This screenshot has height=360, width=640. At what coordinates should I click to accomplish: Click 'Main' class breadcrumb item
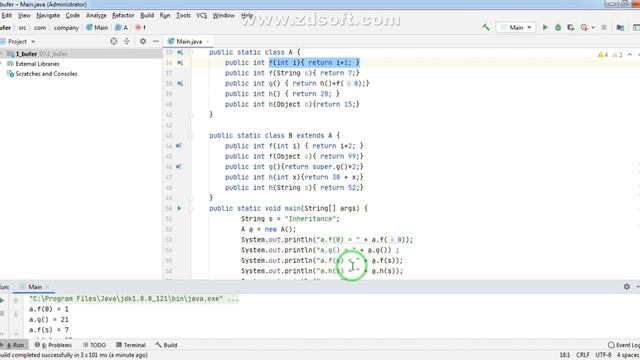[x=97, y=28]
